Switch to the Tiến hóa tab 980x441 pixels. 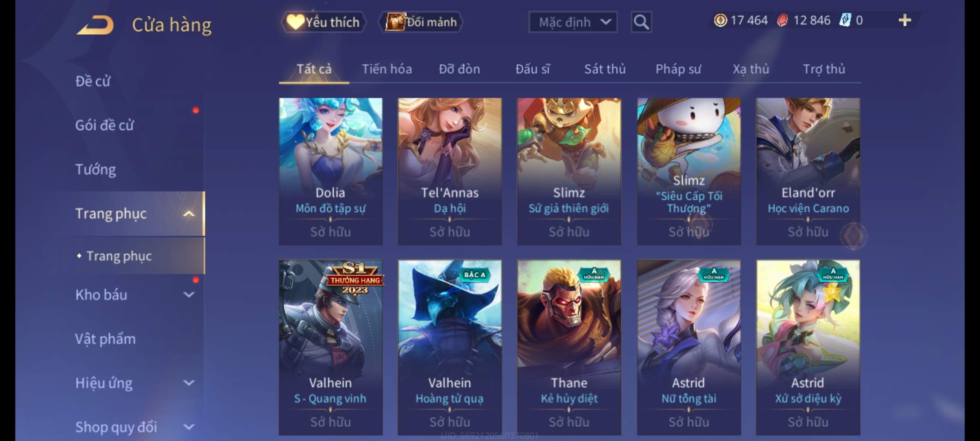coord(387,69)
